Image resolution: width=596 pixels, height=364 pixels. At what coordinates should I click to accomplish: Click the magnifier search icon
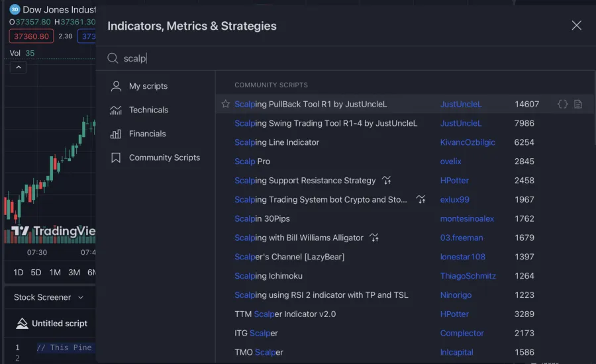[113, 58]
